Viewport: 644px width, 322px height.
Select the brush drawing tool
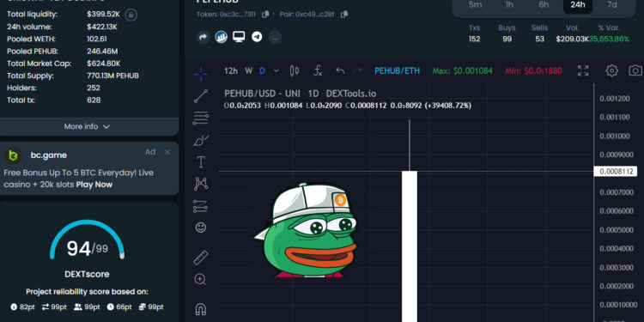pos(200,141)
